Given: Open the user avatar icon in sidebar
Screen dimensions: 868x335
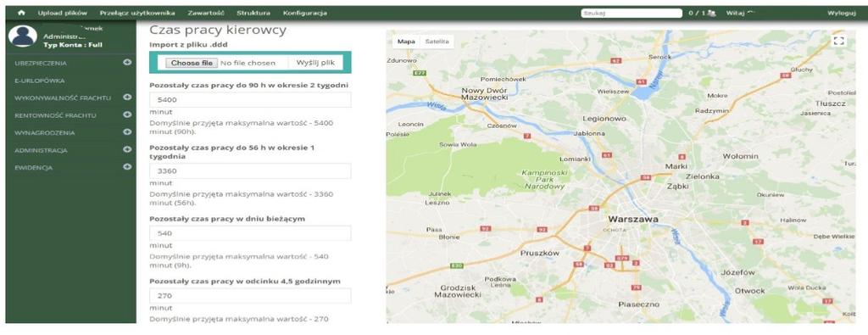Looking at the screenshot, I should pos(23,36).
